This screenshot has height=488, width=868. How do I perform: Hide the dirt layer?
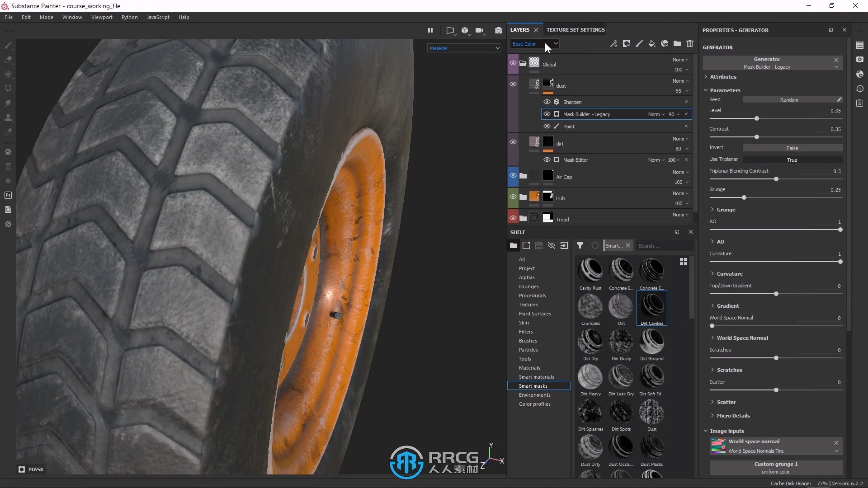pyautogui.click(x=513, y=142)
